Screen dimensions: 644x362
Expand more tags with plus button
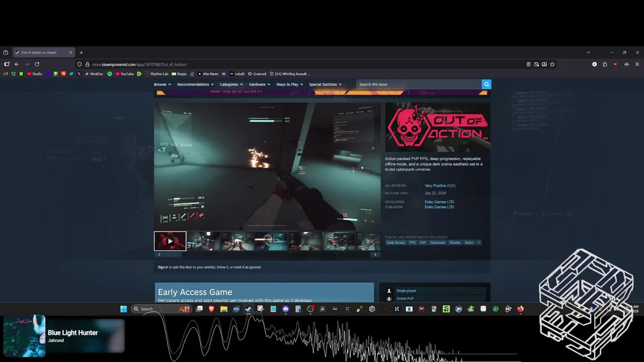coord(478,243)
